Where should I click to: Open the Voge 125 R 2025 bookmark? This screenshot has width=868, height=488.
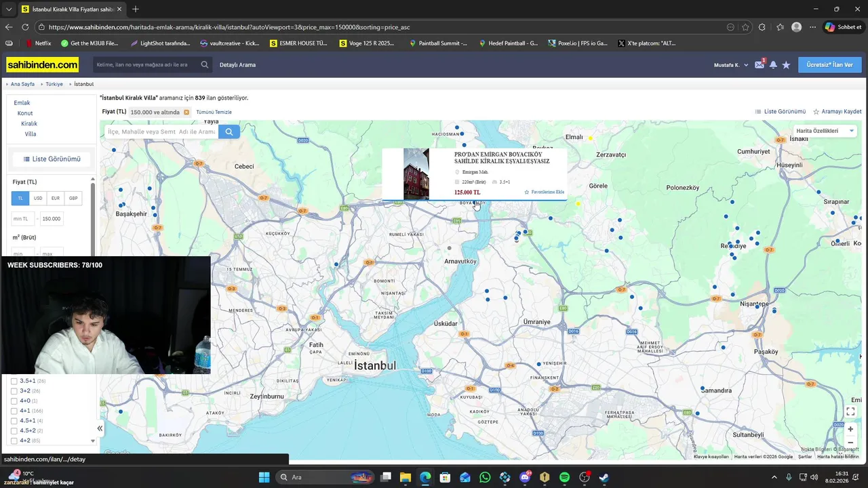click(x=367, y=43)
